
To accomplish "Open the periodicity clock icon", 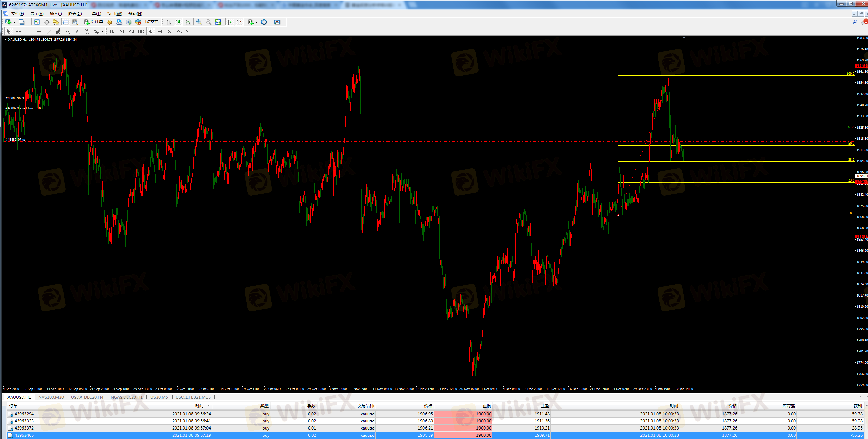I will click(264, 22).
